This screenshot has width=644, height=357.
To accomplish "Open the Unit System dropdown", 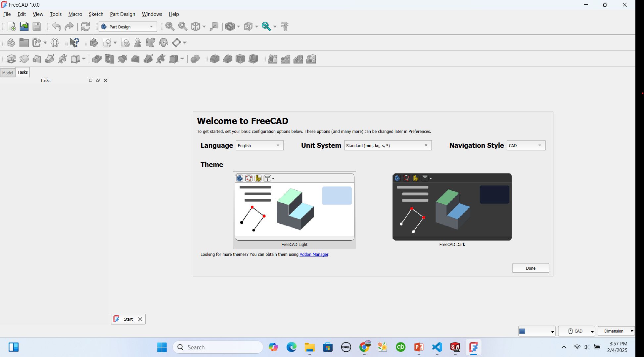I will tap(388, 145).
